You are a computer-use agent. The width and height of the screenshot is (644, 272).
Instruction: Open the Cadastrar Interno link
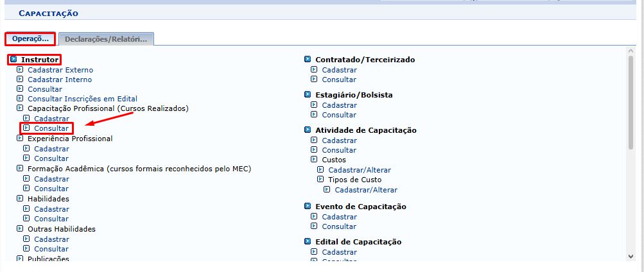tap(60, 80)
